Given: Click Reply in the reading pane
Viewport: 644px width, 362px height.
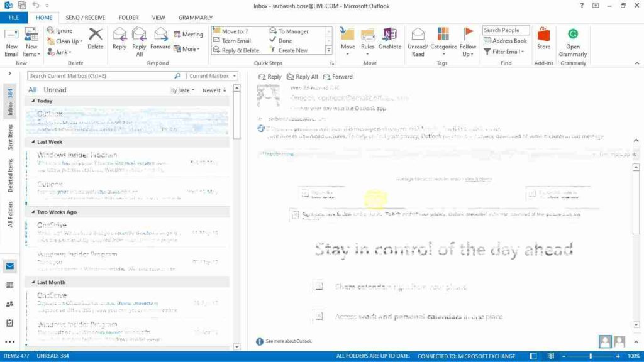Looking at the screenshot, I should tap(270, 77).
